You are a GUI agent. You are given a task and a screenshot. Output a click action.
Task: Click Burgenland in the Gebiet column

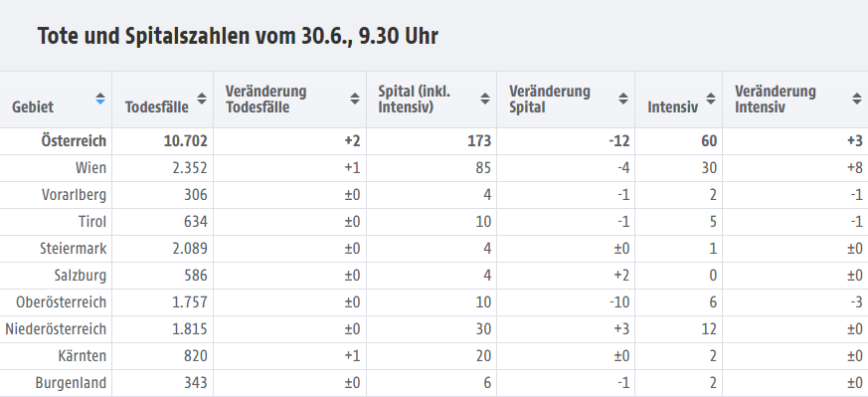click(x=71, y=383)
